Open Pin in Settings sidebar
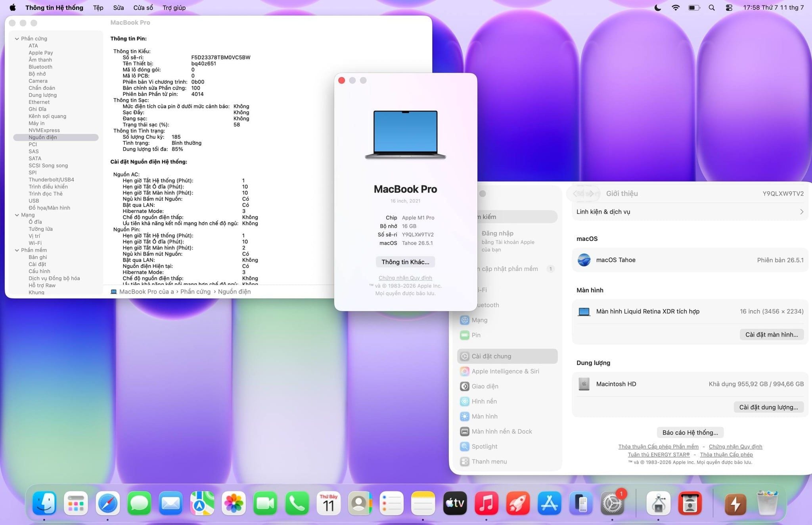This screenshot has height=525, width=812. click(x=507, y=335)
